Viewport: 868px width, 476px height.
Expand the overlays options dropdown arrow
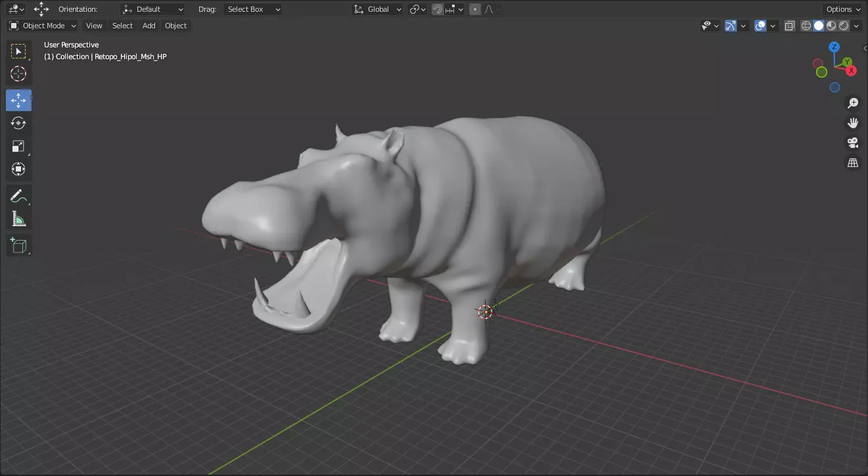tap(773, 26)
